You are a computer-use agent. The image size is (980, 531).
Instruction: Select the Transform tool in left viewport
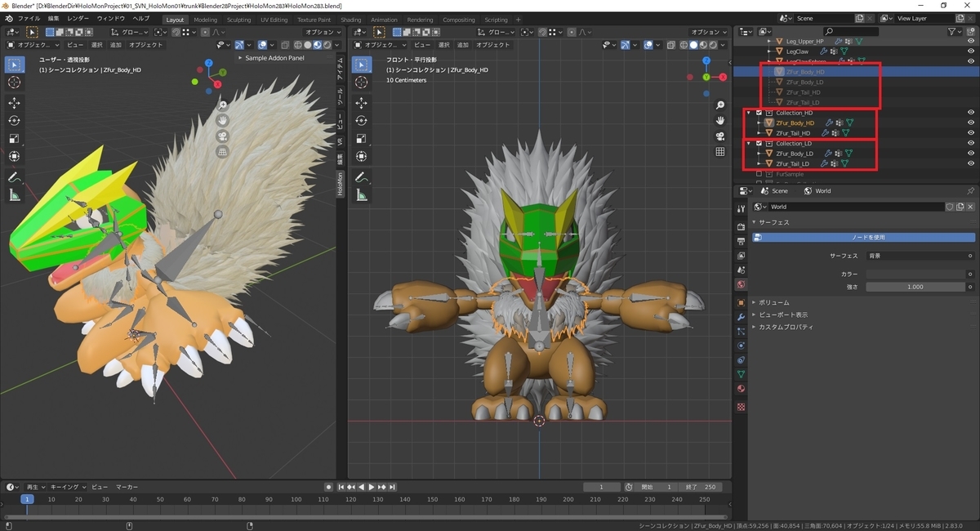(15, 157)
